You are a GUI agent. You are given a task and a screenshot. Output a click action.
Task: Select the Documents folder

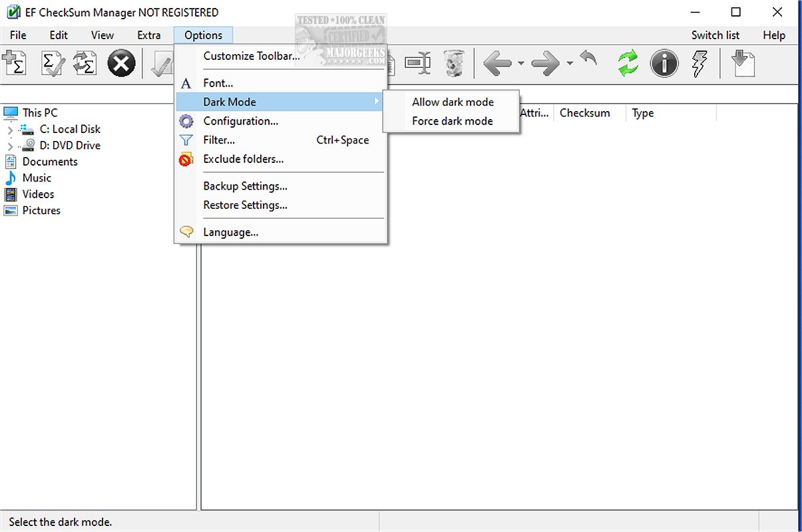pyautogui.click(x=50, y=162)
